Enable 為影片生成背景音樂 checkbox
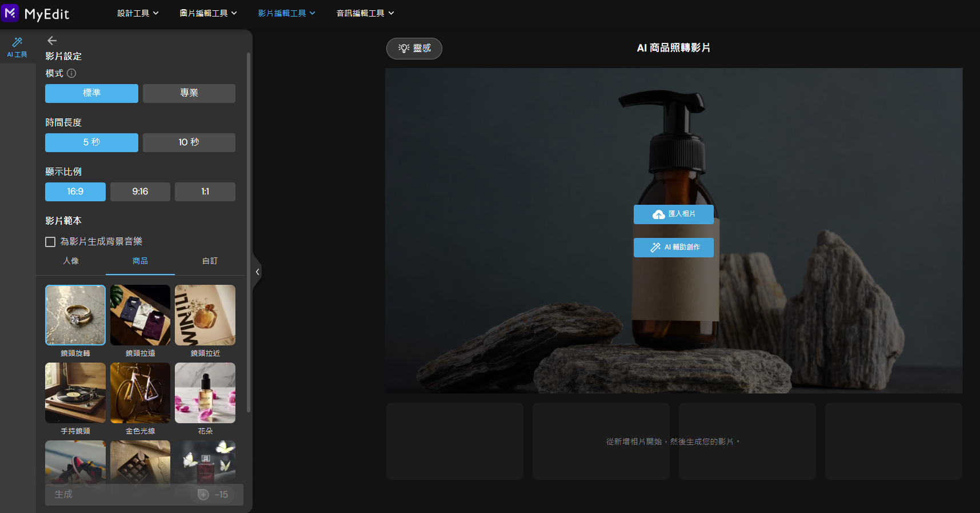This screenshot has width=980, height=513. click(x=50, y=242)
